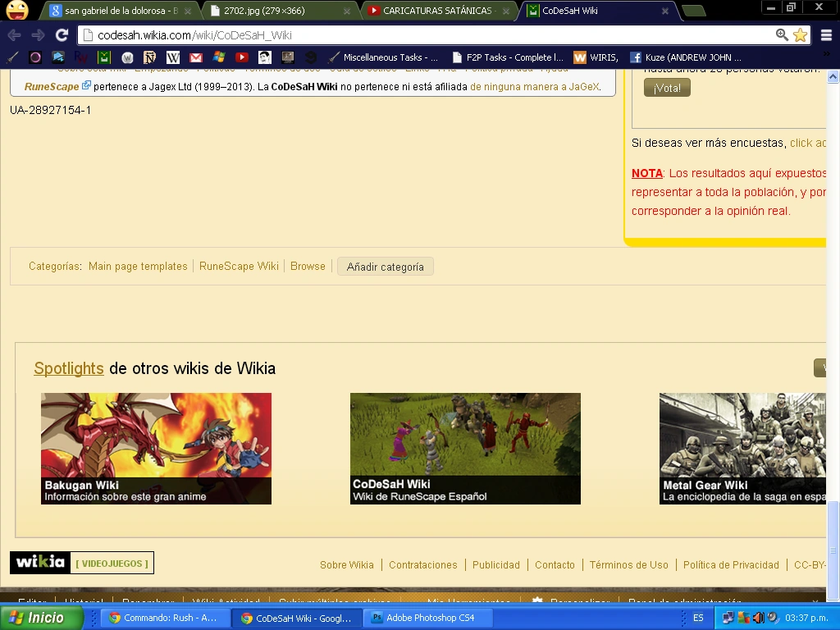This screenshot has height=630, width=840.
Task: Open the Gmail bookmark icon
Action: 196,57
